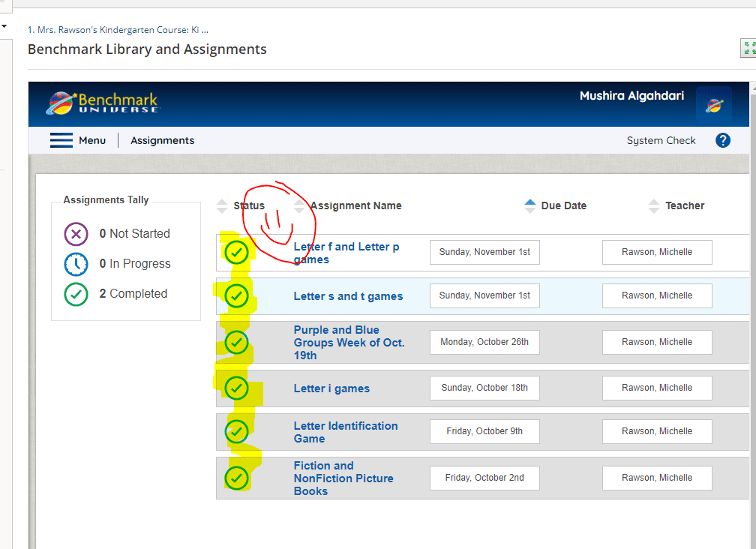Click due date 'Sunday, October 18th' field
This screenshot has height=549, width=756.
pyautogui.click(x=484, y=388)
